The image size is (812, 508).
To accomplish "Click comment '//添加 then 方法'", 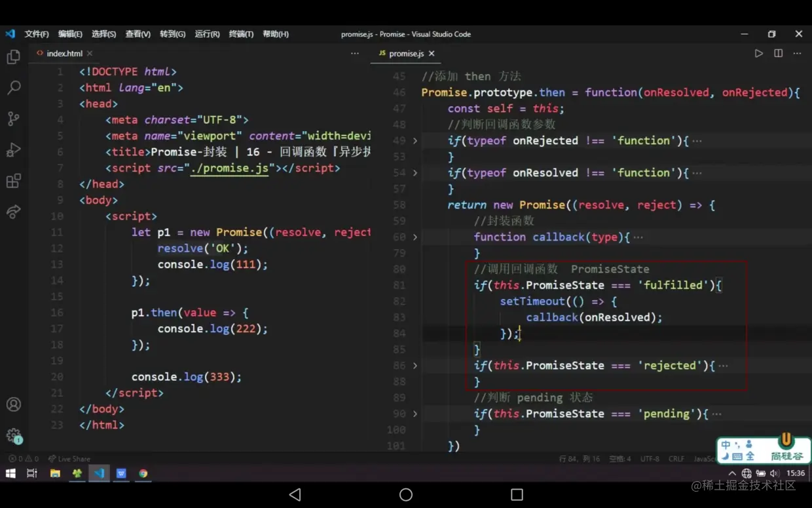I will [471, 77].
